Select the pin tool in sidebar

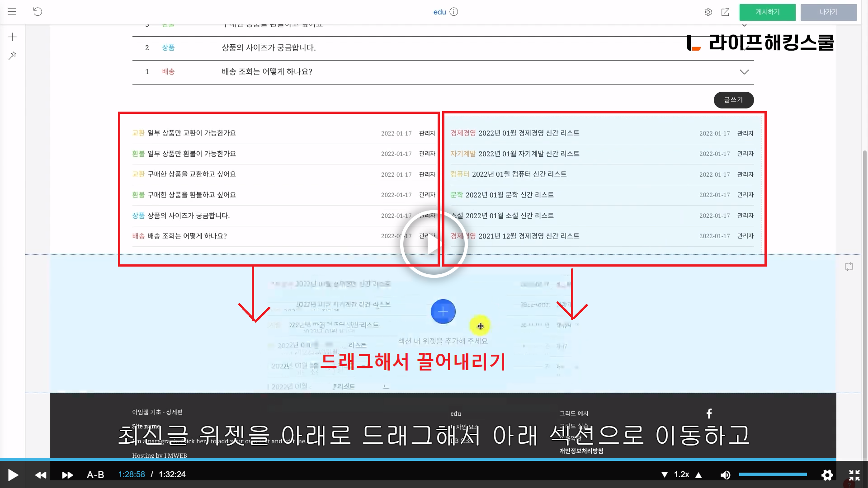tap(13, 56)
